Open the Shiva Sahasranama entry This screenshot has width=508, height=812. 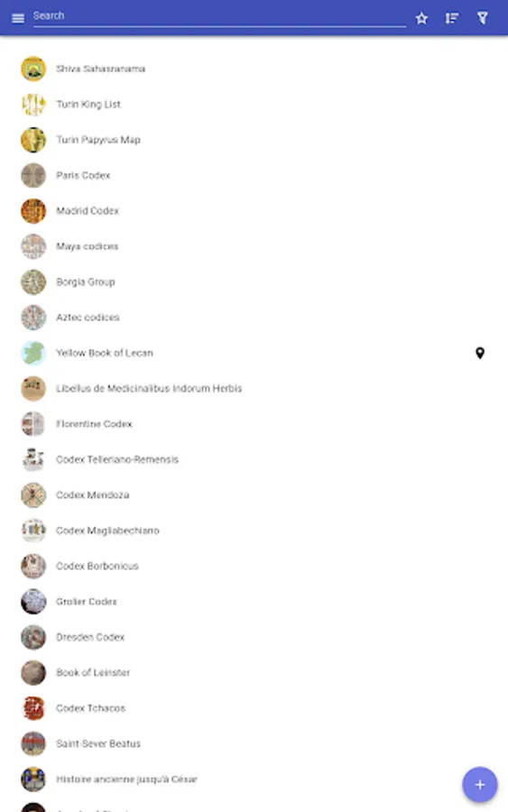[x=254, y=69]
